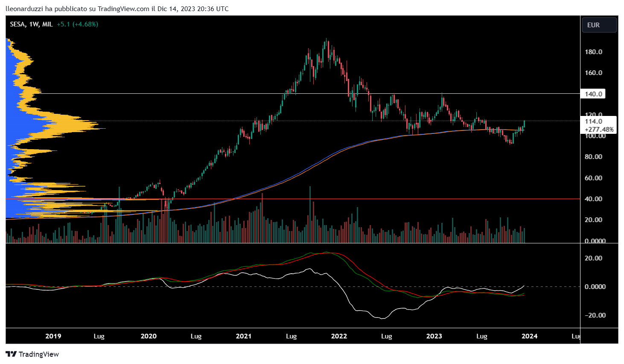Click the +277.48% change label
The image size is (624, 364).
point(599,129)
